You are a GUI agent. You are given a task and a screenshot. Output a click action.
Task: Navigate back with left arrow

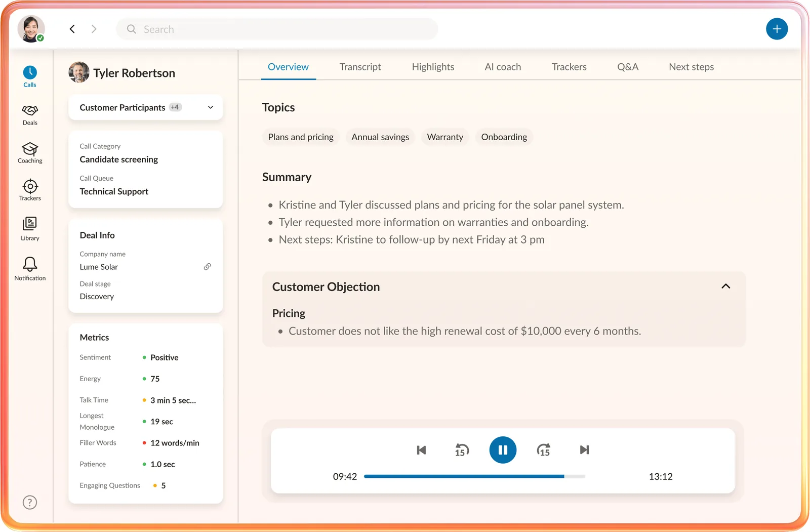72,29
